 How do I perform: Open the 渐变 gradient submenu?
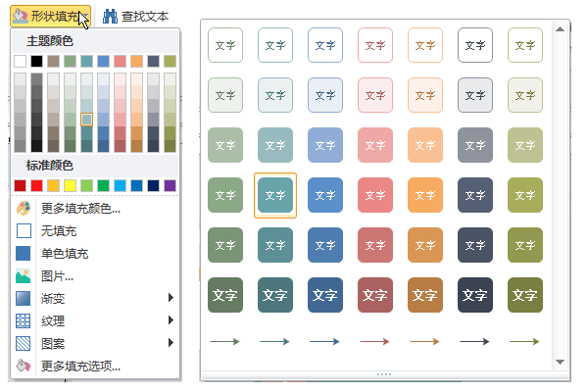pos(95,298)
